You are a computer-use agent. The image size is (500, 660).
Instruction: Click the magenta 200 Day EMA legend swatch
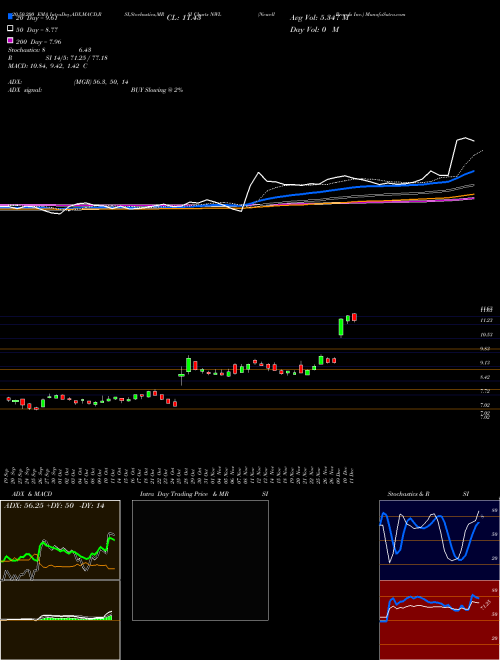[10, 40]
